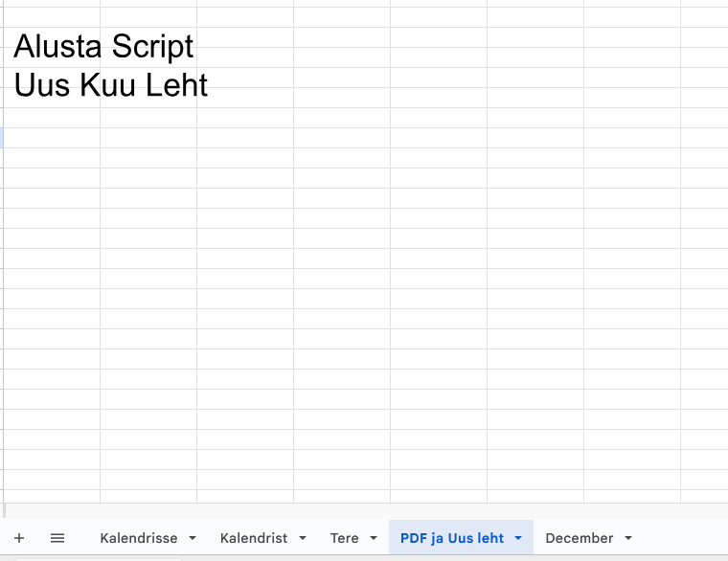Open the Tere tab dropdown arrow
The width and height of the screenshot is (728, 561).
coord(374,538)
